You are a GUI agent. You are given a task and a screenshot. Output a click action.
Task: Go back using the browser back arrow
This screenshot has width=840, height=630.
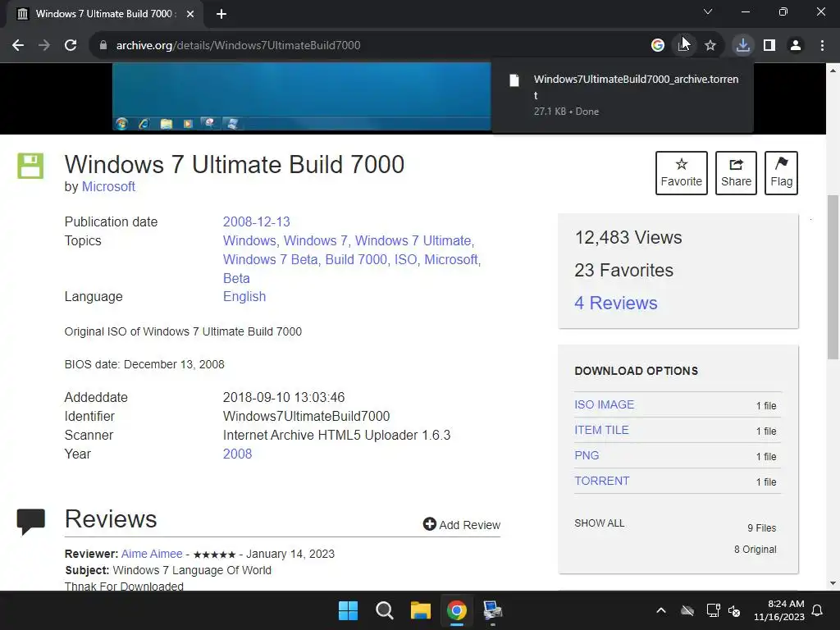click(18, 46)
